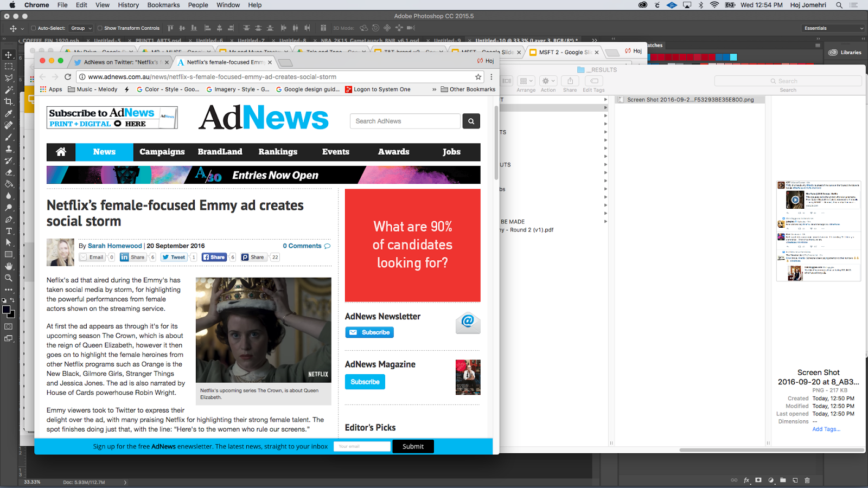Toggle Quick Mask mode icon

[x=9, y=326]
